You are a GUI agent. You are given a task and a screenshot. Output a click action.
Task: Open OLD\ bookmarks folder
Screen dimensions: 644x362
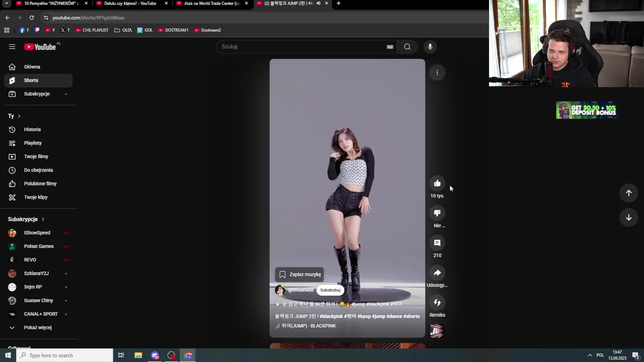123,30
